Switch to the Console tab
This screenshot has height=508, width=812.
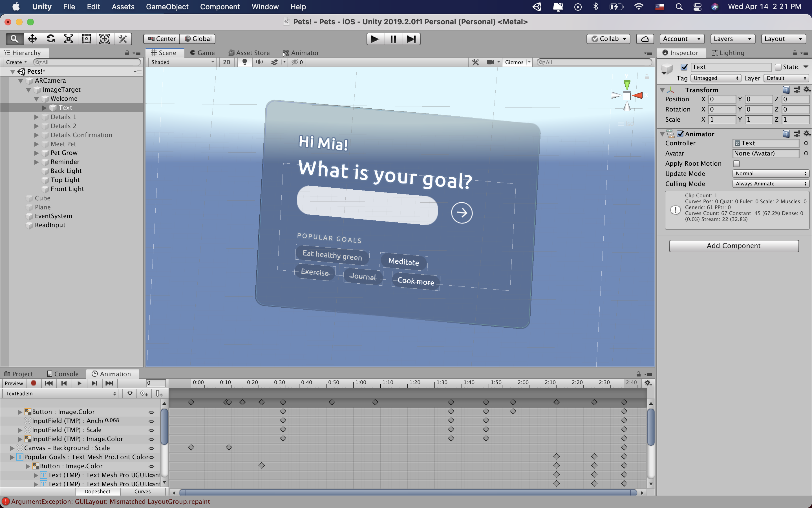pos(63,374)
